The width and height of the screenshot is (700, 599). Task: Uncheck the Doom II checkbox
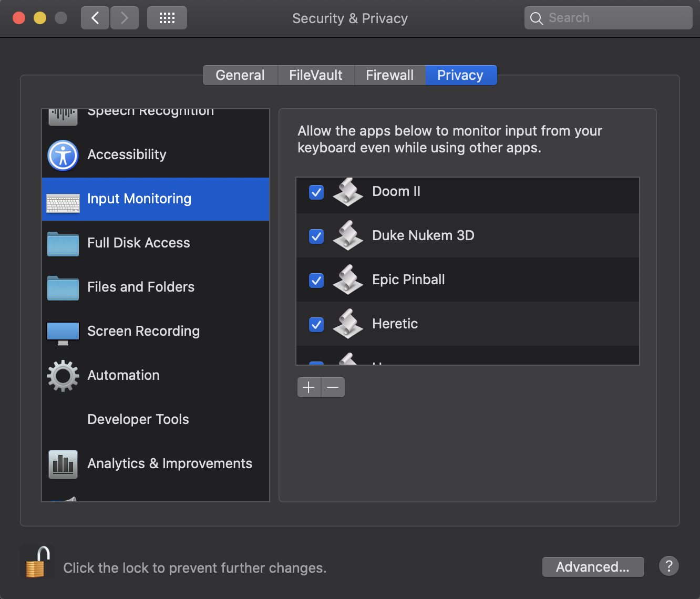[316, 192]
